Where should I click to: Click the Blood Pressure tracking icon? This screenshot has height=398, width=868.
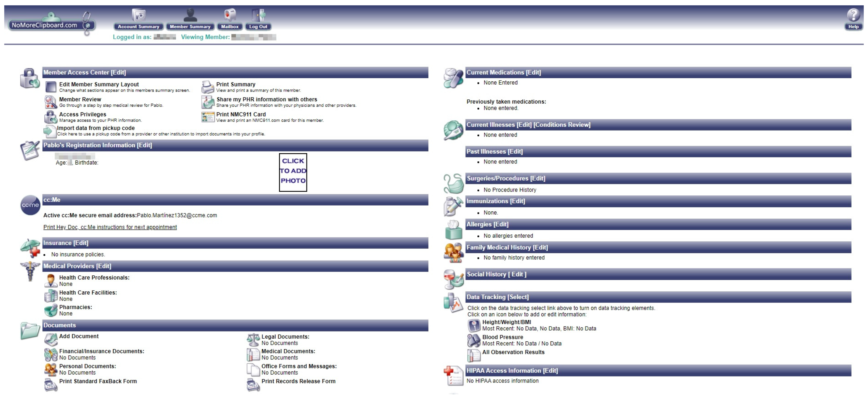(x=473, y=340)
